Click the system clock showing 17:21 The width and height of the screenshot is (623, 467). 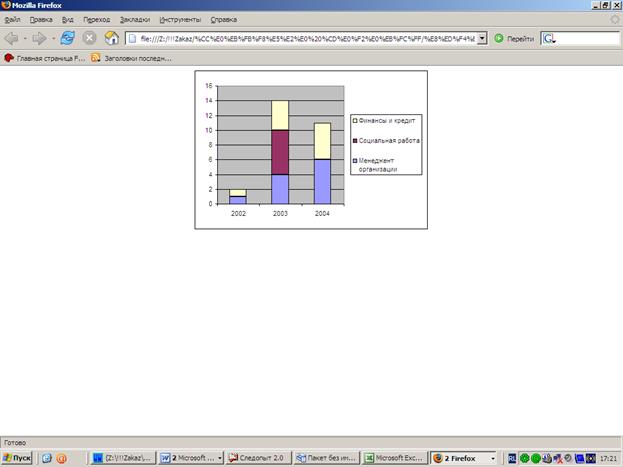pyautogui.click(x=608, y=459)
